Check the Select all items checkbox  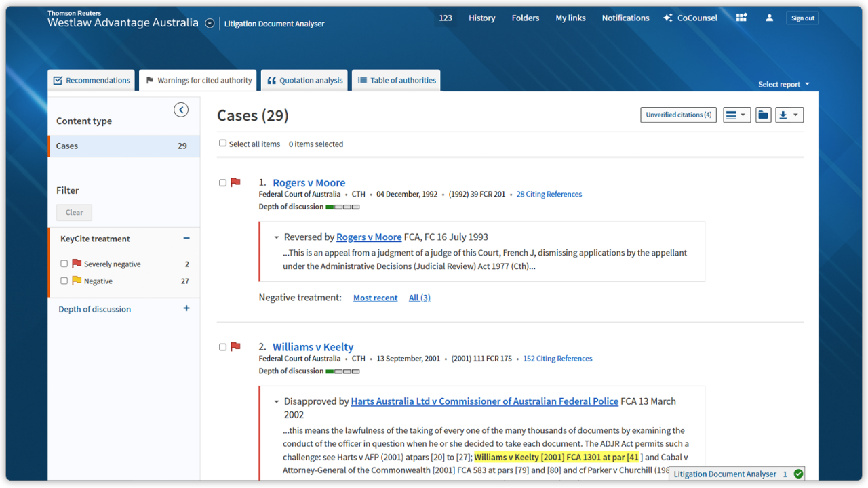pos(222,144)
